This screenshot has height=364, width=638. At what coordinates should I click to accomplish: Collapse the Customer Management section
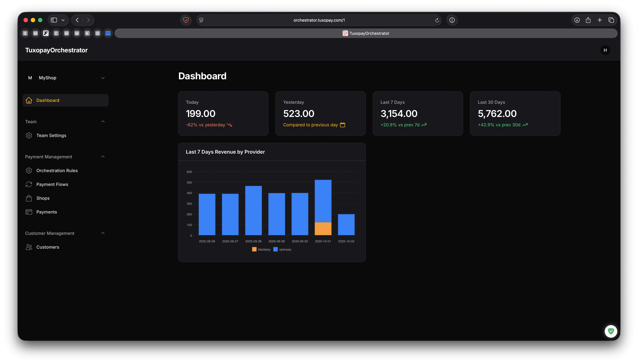point(103,233)
